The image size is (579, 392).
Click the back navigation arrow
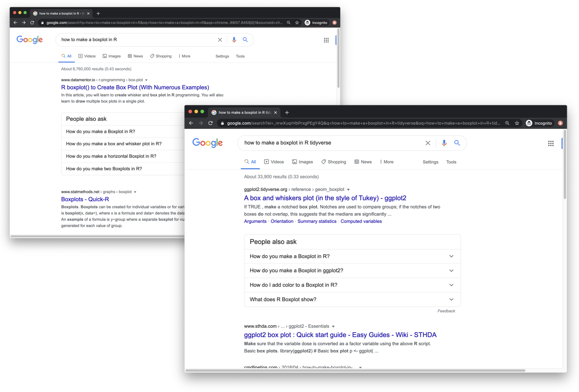click(191, 123)
